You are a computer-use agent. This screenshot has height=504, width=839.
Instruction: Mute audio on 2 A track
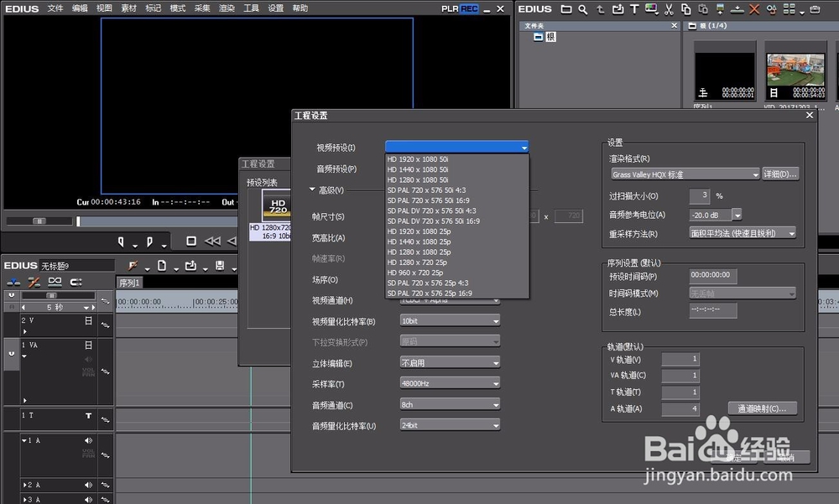coord(88,485)
